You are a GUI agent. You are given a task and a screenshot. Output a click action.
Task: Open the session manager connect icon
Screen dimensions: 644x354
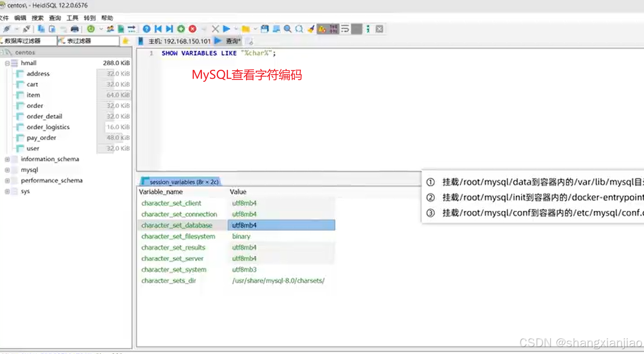7,29
